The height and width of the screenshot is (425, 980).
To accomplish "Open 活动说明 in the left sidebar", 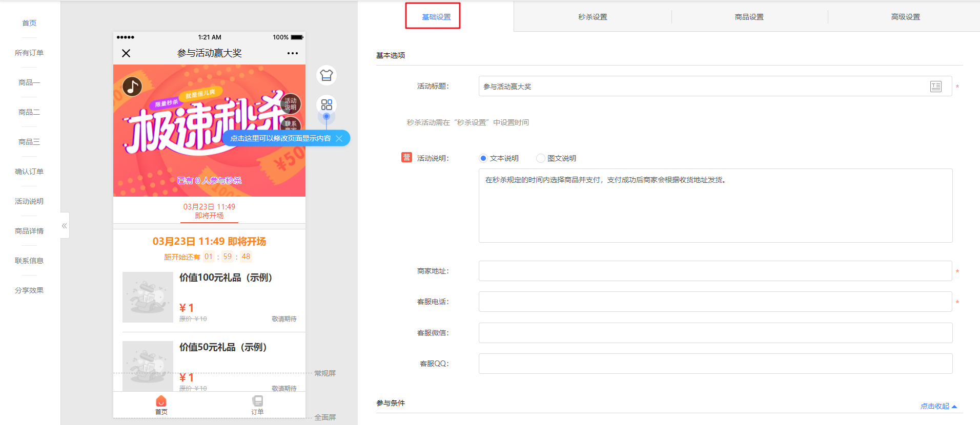I will coord(29,201).
